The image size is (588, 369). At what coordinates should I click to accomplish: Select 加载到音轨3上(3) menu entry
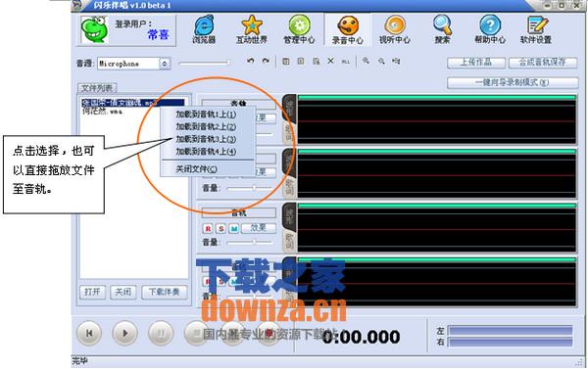coord(206,139)
